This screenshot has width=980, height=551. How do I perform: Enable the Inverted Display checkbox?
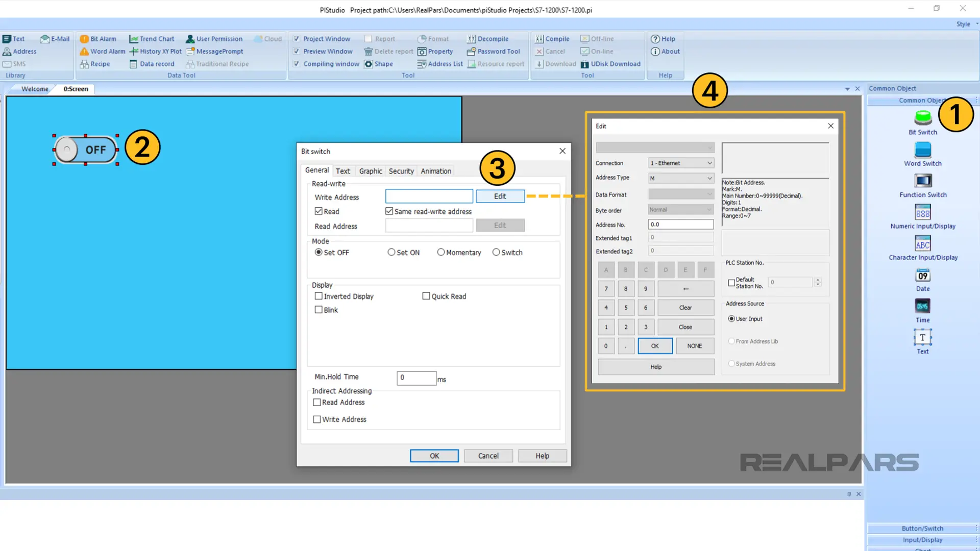pos(318,296)
